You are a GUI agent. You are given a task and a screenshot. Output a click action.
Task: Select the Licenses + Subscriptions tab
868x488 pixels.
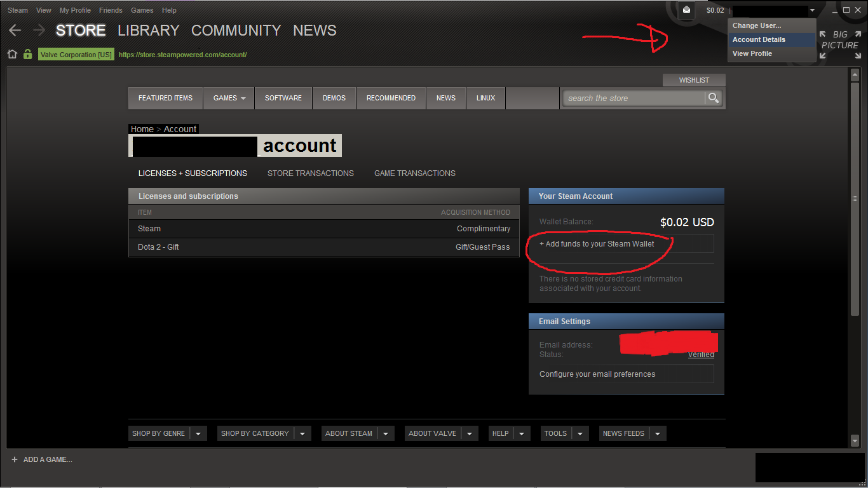[x=193, y=173]
